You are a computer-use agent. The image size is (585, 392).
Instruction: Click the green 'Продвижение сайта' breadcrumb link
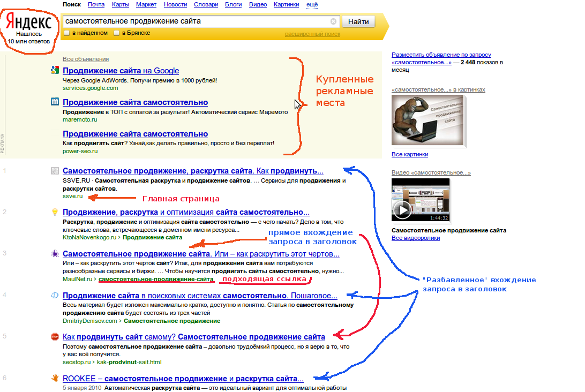tap(153, 238)
